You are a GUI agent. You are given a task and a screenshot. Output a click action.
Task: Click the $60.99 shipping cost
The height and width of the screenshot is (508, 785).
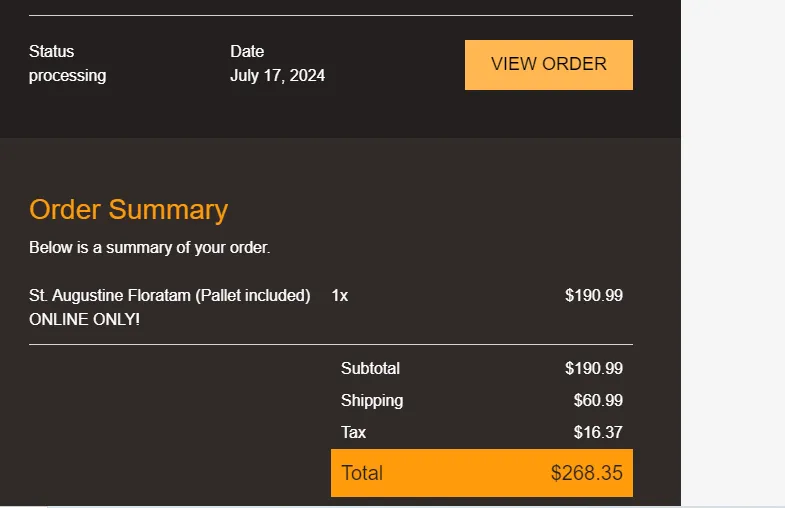[598, 400]
